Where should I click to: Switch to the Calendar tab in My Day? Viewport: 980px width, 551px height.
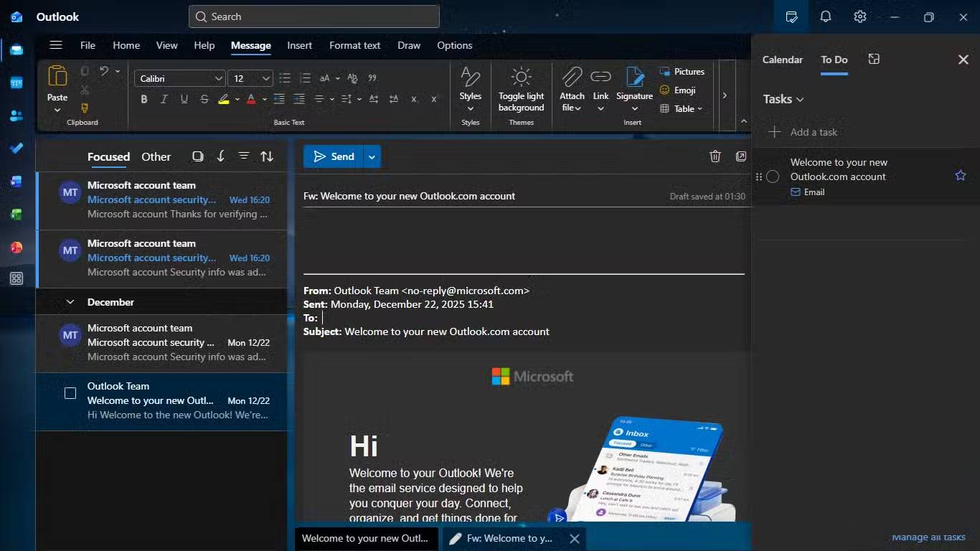click(782, 60)
